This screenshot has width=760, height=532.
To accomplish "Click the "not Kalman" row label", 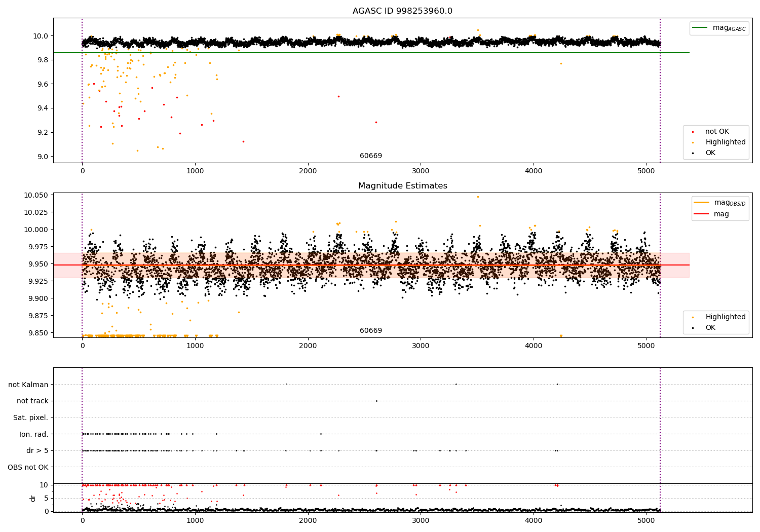I will (28, 385).
